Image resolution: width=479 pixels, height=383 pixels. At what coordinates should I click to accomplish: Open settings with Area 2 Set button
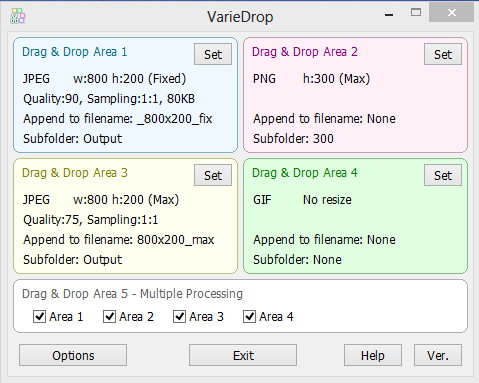click(443, 54)
